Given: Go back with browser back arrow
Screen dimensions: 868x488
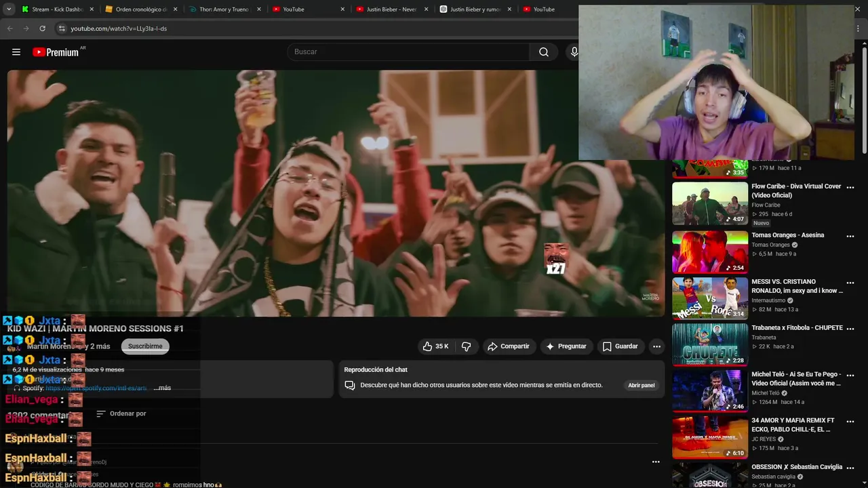Looking at the screenshot, I should click(x=9, y=28).
